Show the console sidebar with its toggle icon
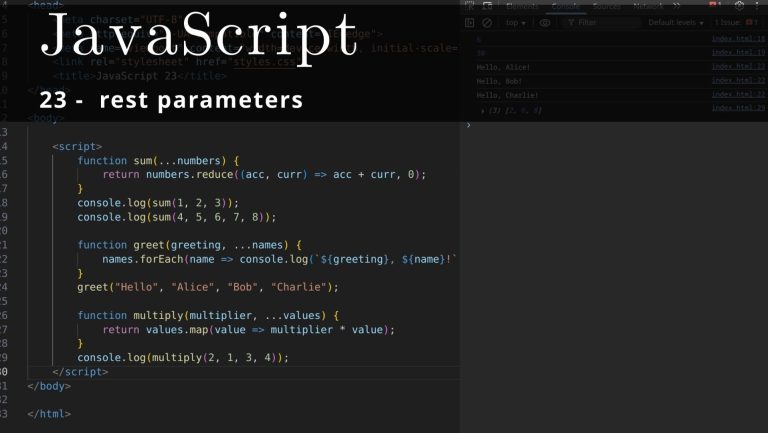The width and height of the screenshot is (768, 433). pos(469,23)
